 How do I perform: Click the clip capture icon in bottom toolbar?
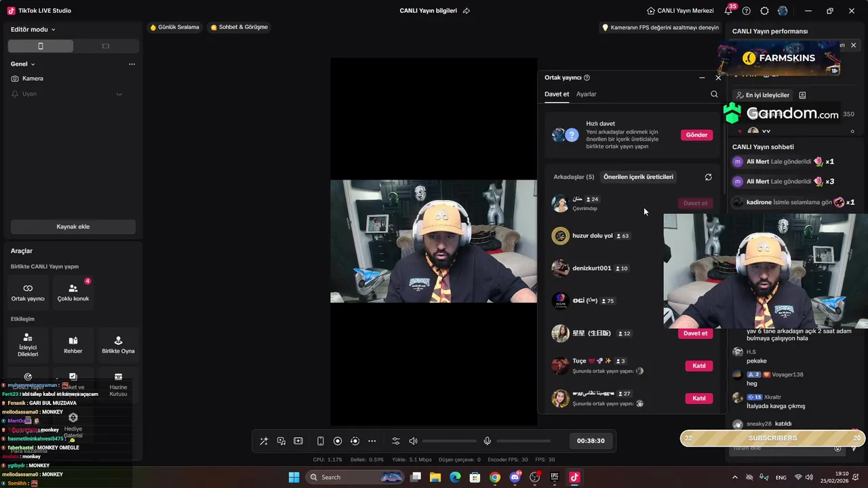[298, 441]
